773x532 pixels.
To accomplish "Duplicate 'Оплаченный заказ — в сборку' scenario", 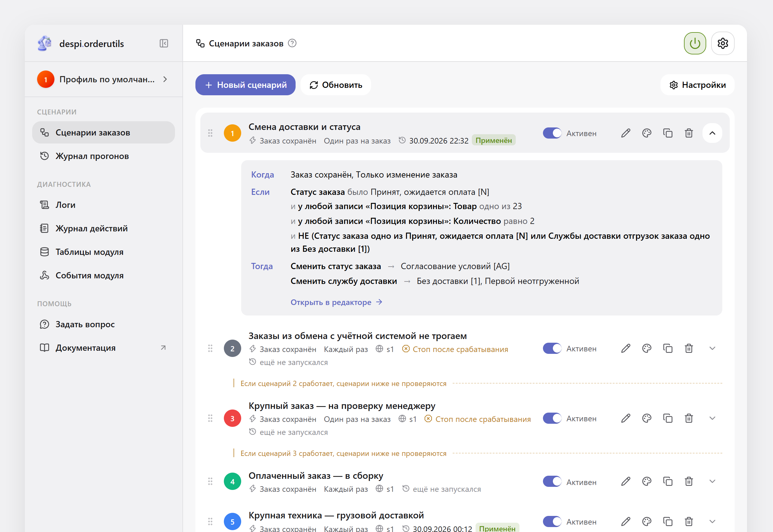I will [x=668, y=482].
